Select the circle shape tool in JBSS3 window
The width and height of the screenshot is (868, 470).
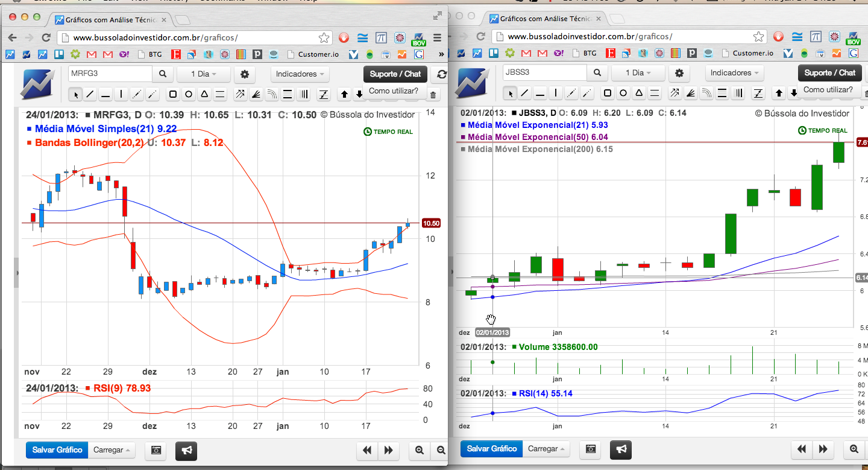click(x=623, y=94)
